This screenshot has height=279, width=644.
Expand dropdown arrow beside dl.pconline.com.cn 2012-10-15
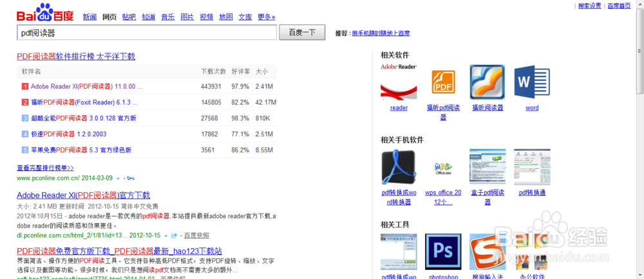(166, 235)
